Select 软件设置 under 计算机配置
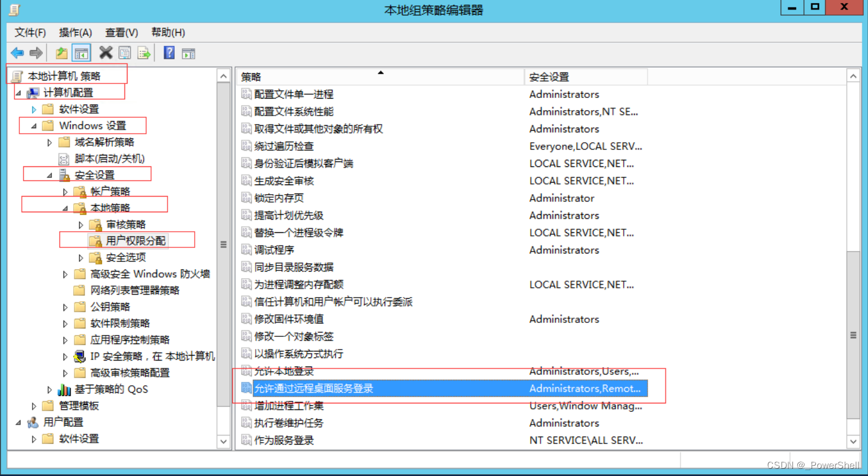 tap(79, 109)
